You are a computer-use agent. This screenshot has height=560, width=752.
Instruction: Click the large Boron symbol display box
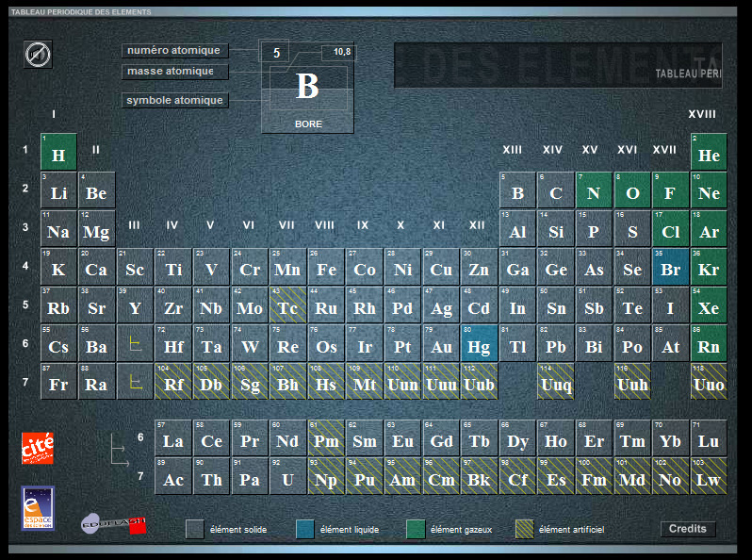307,87
